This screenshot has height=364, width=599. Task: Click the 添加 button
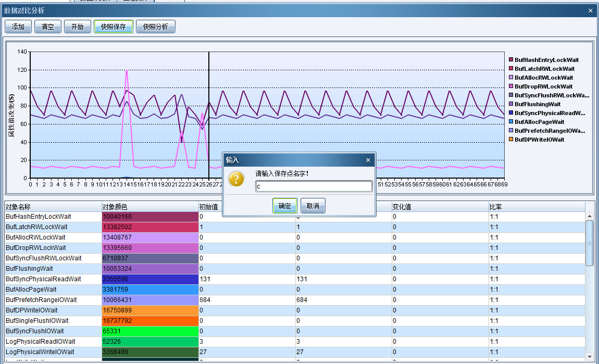(18, 27)
